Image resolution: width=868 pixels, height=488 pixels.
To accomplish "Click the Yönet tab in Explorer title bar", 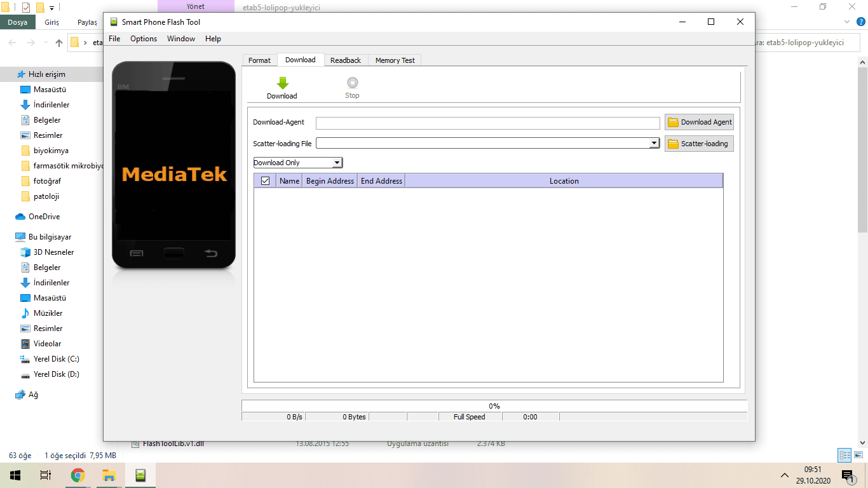I will [196, 6].
